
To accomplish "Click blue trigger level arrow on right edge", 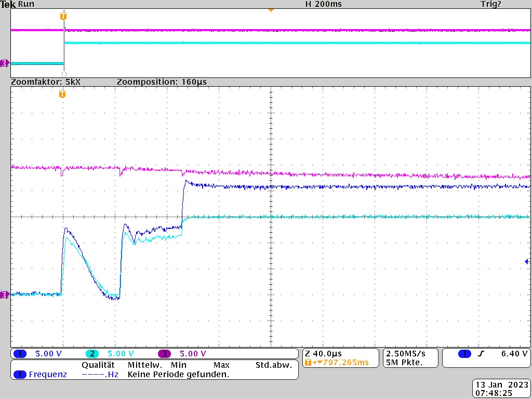I will point(527,261).
